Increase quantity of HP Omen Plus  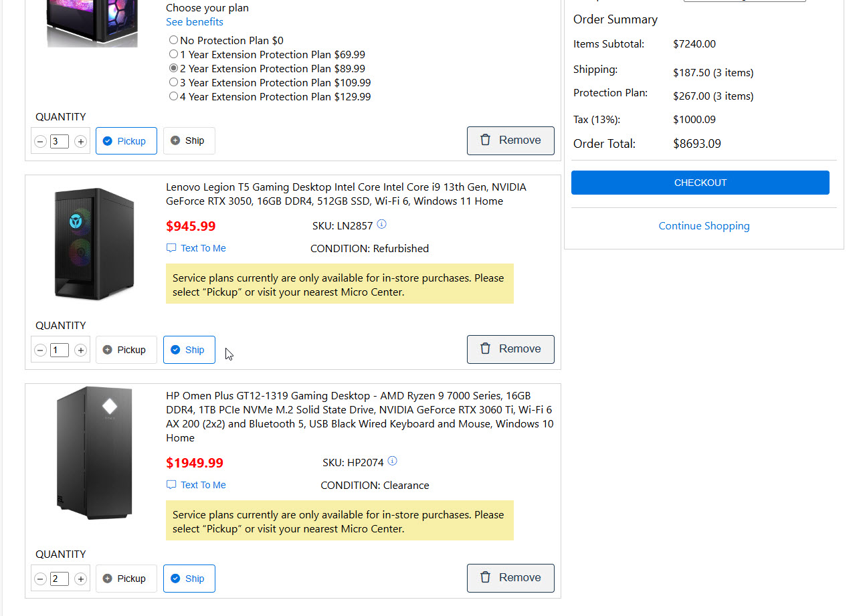(x=80, y=579)
